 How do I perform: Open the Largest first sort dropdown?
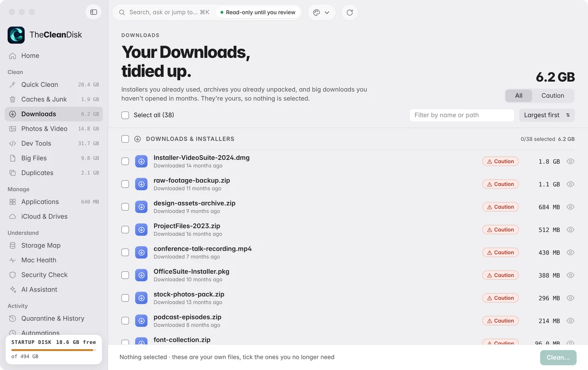pyautogui.click(x=547, y=115)
